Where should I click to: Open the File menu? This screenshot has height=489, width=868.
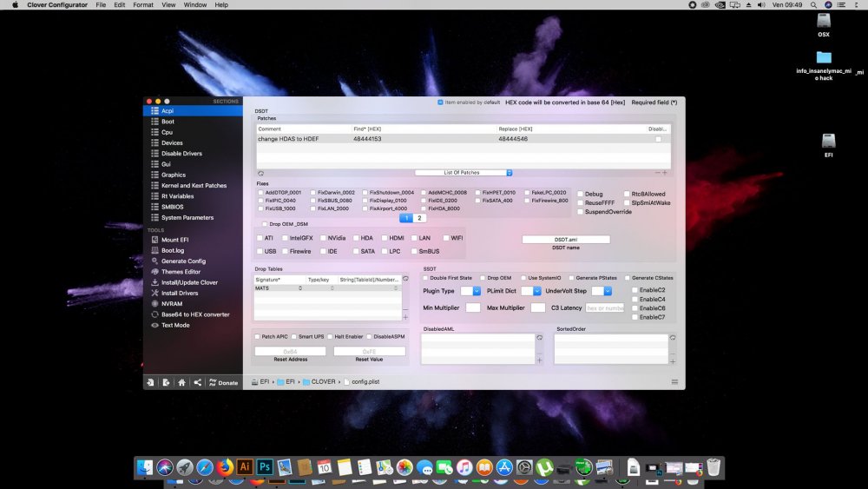click(101, 4)
